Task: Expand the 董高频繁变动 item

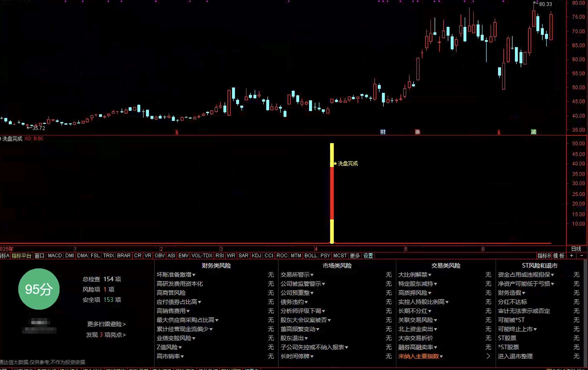Action: pyautogui.click(x=300, y=329)
